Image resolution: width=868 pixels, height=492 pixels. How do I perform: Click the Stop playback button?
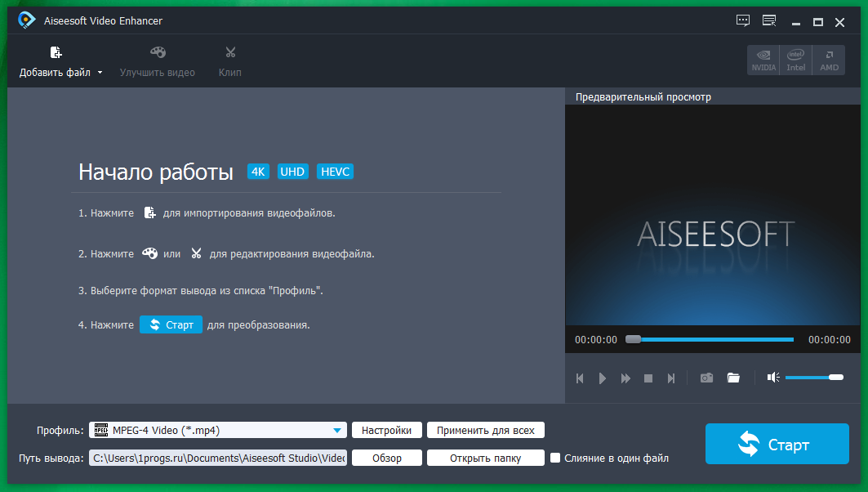(x=648, y=378)
